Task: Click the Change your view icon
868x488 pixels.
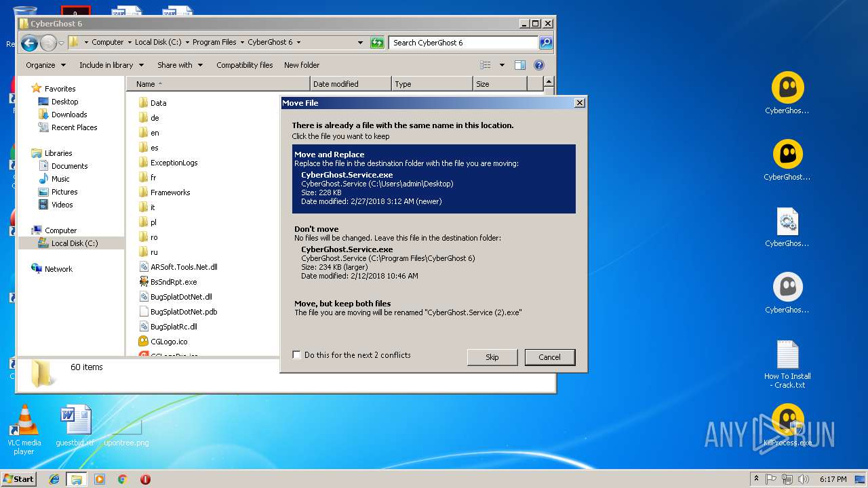Action: pos(486,65)
